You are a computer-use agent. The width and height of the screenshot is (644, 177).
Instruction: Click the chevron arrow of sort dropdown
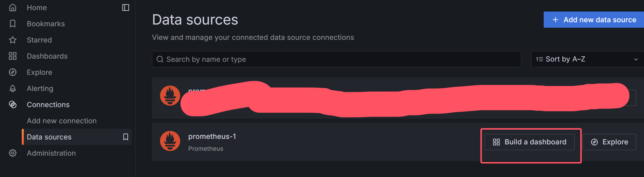click(x=636, y=59)
